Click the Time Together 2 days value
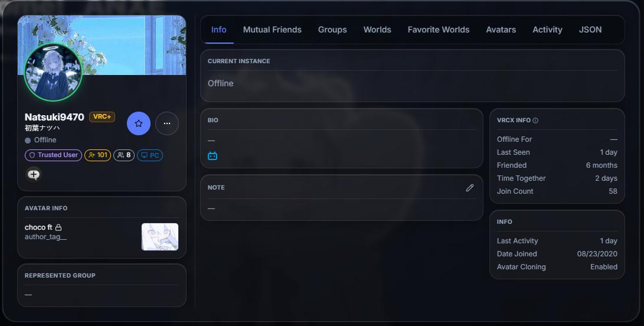This screenshot has width=644, height=326. (x=606, y=178)
